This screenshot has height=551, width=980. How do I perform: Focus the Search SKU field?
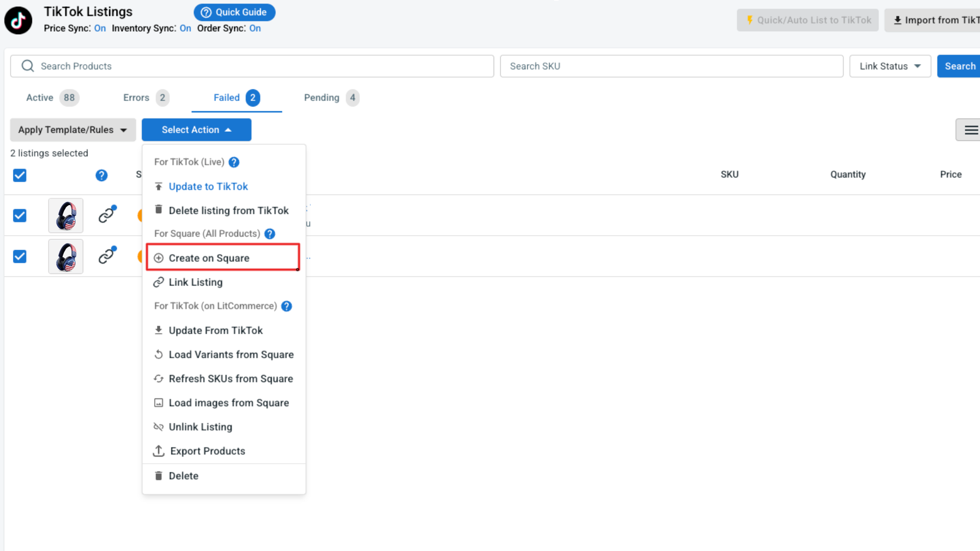[672, 66]
